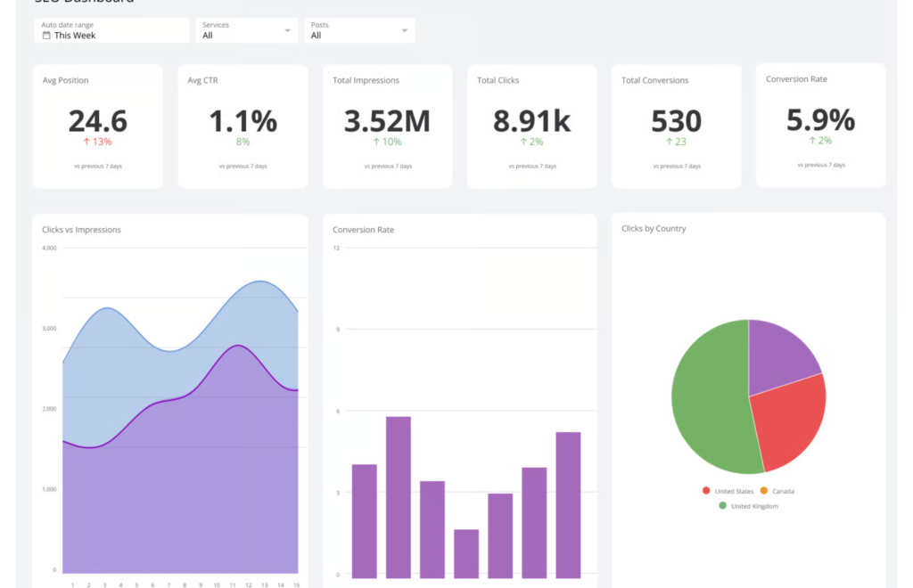Click the up arrow beside Total Clicks 2%
This screenshot has width=913, height=588.
524,142
